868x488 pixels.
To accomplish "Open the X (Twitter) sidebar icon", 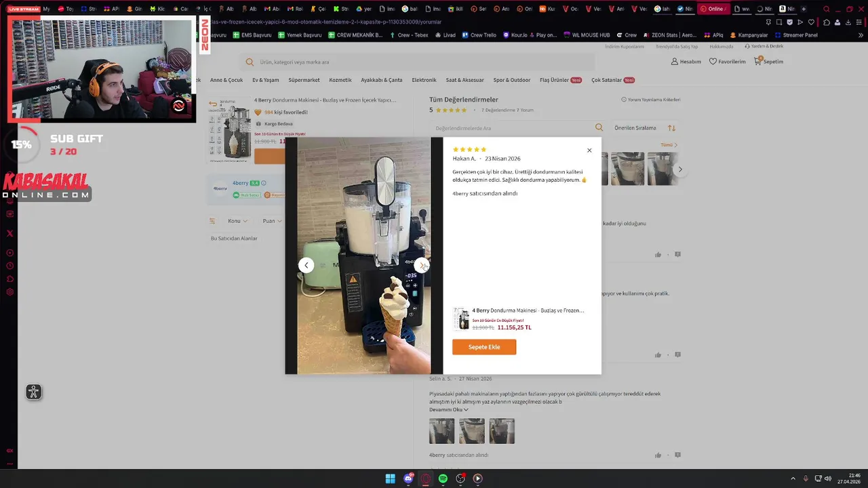I will (x=9, y=233).
